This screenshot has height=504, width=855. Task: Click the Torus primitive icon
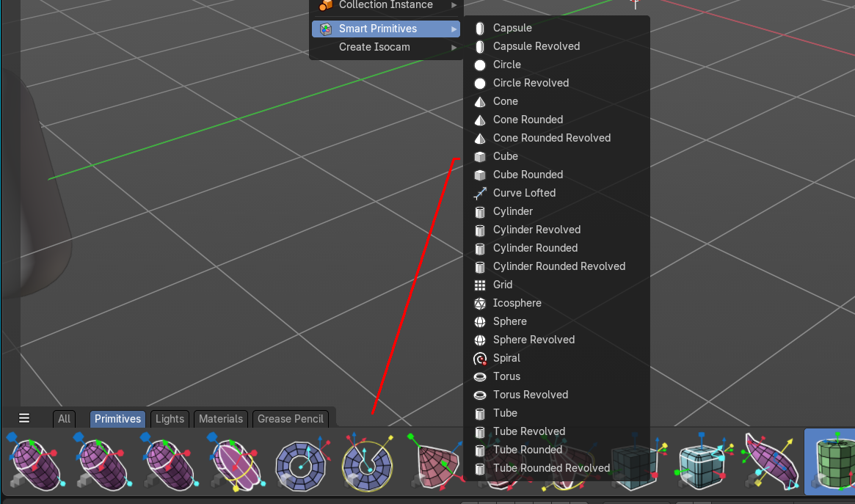click(x=480, y=376)
